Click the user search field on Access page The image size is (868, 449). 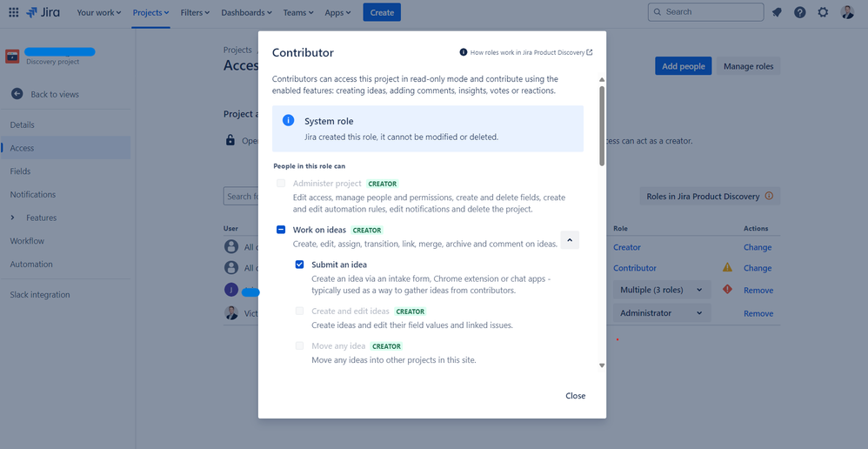tap(241, 196)
